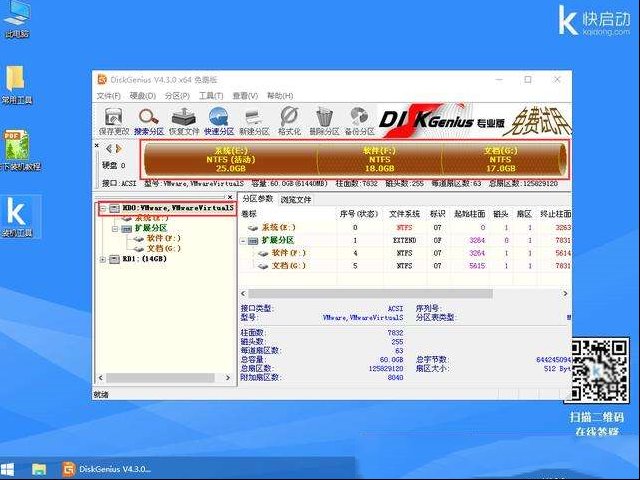The height and width of the screenshot is (480, 640).
Task: Switch to the 浏览文件 tab
Action: tap(296, 200)
